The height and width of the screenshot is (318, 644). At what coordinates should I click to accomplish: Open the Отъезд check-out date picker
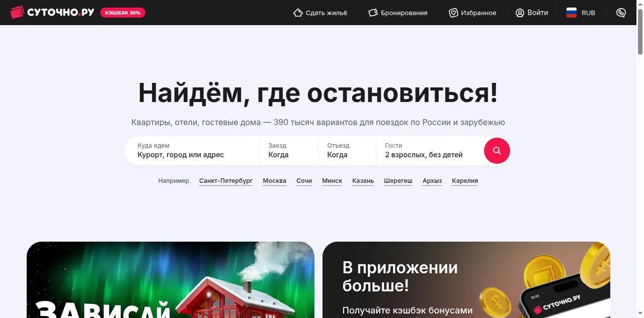point(347,150)
